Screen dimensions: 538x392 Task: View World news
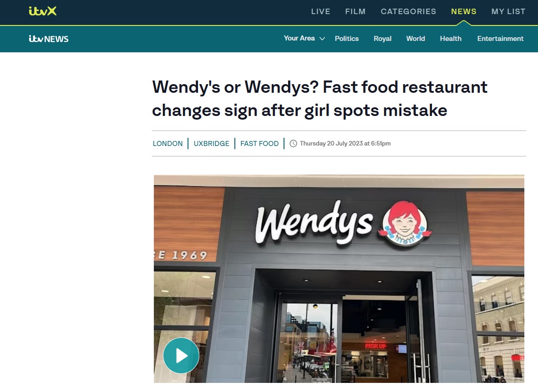coord(416,39)
